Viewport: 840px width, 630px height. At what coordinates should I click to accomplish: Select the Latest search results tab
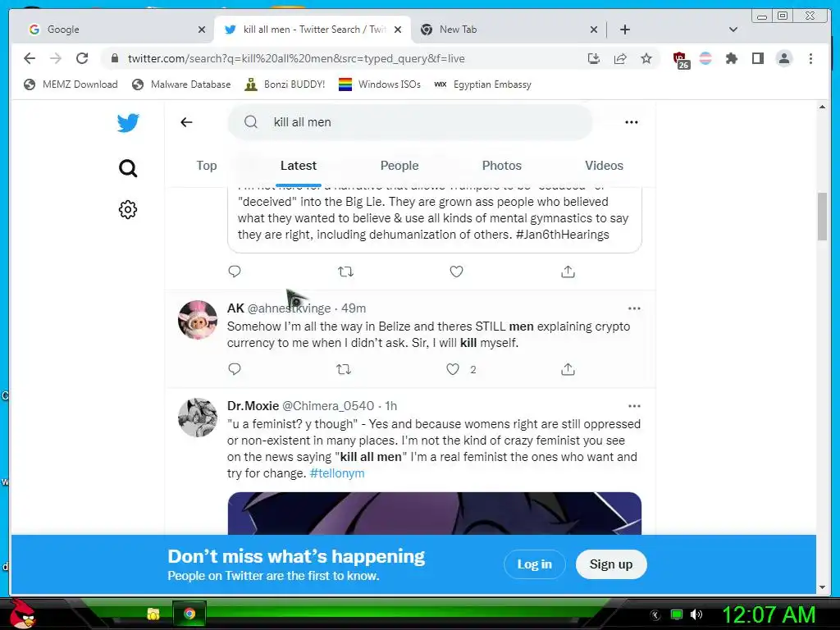click(299, 166)
